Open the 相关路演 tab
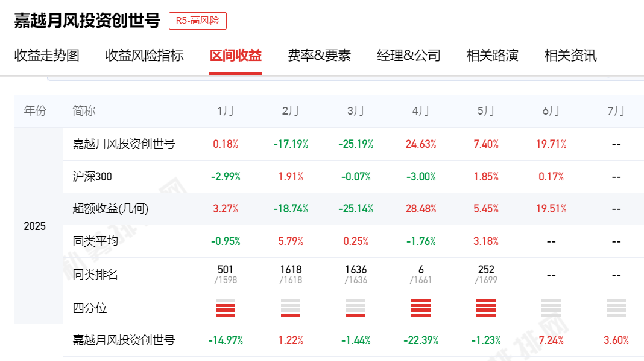 [x=492, y=55]
